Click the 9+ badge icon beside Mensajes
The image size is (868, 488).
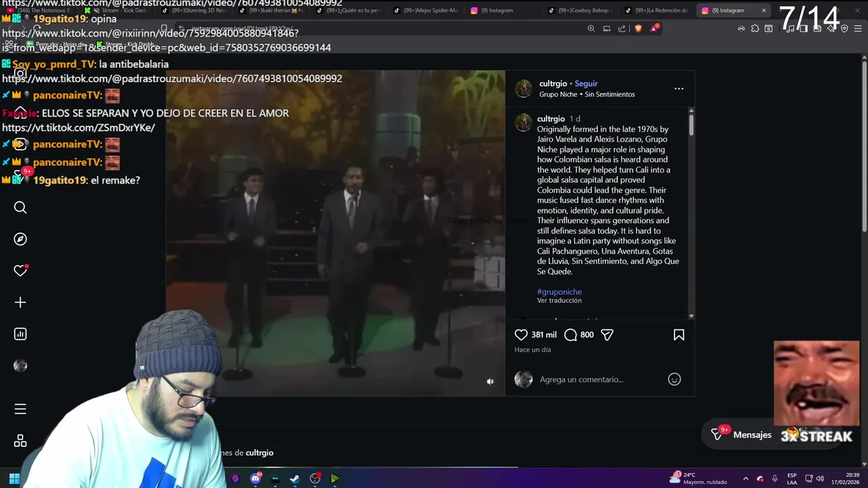[x=719, y=433]
